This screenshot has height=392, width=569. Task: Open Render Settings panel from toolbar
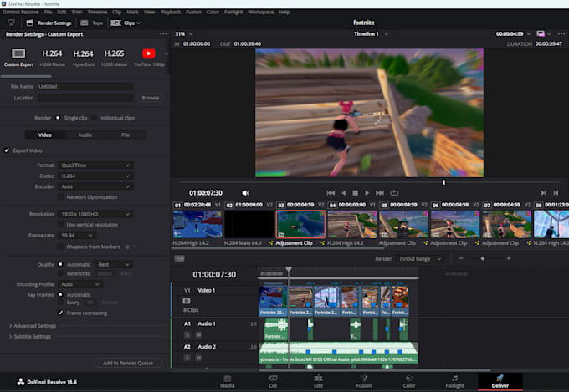pos(49,23)
